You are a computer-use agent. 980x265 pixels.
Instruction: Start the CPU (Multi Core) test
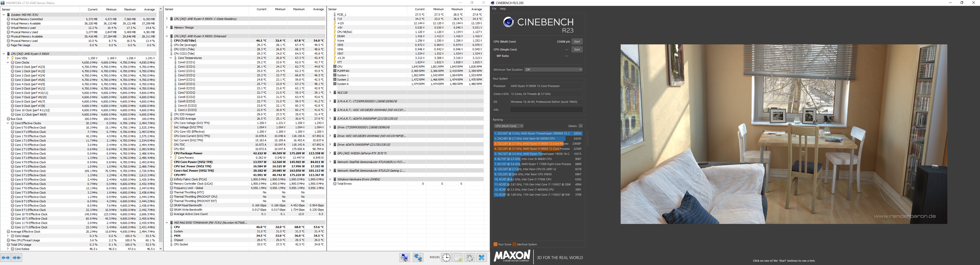[x=577, y=41]
